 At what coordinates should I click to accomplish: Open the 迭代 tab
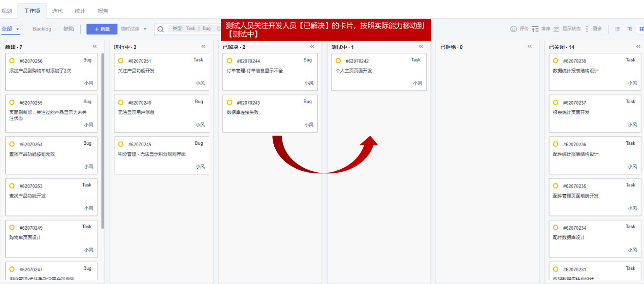pos(57,11)
